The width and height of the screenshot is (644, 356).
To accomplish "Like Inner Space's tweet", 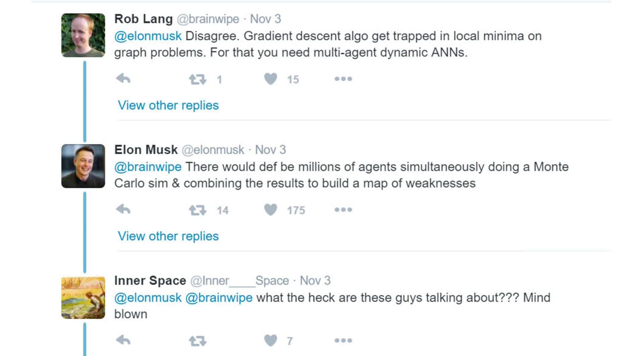I will tap(271, 340).
